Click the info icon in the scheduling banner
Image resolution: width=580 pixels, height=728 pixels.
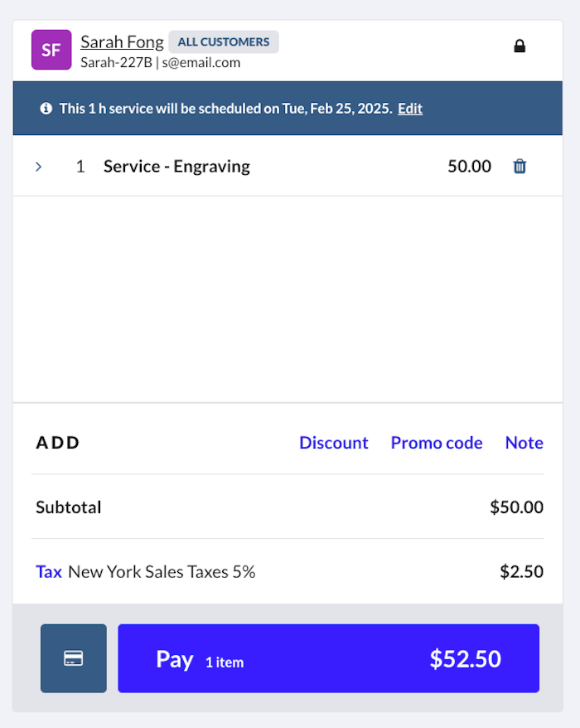[46, 109]
